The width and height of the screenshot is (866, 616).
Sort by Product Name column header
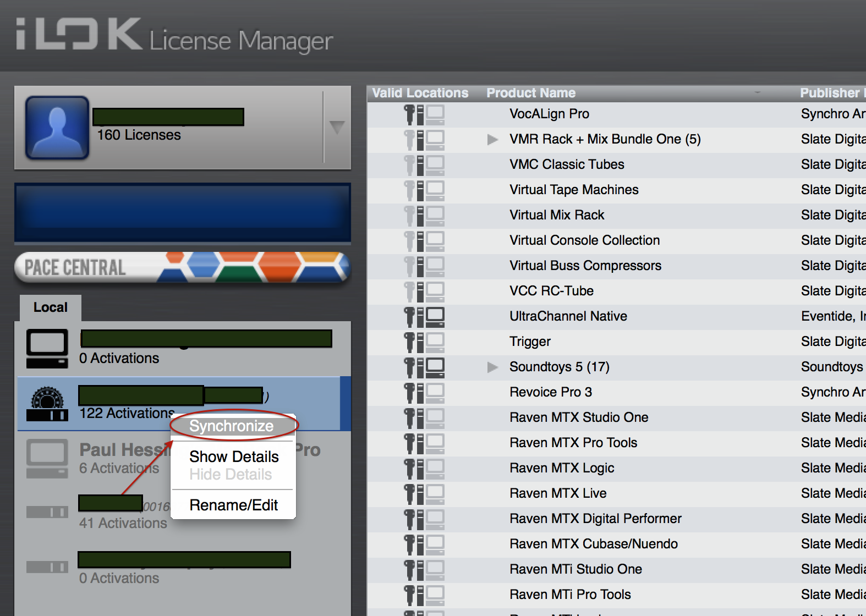531,93
